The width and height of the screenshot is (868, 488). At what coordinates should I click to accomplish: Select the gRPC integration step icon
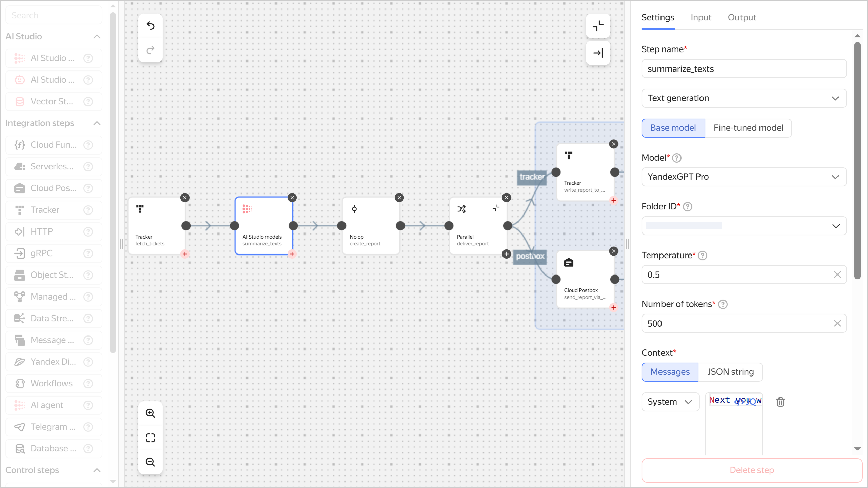tap(19, 253)
